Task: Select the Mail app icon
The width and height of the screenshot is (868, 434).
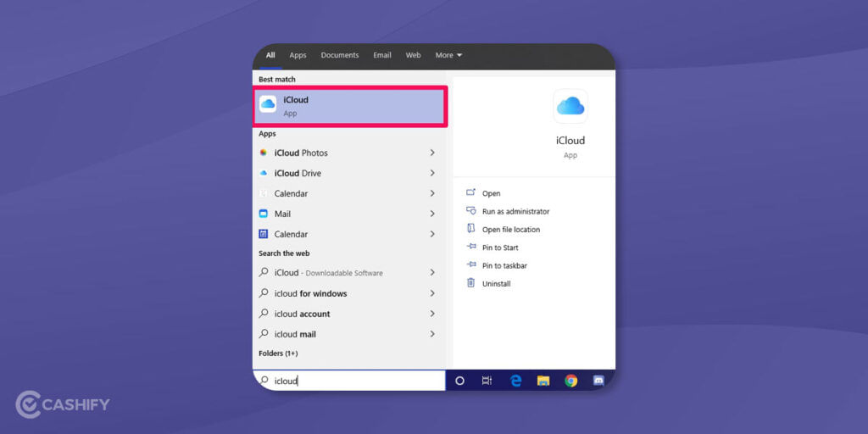Action: tap(264, 214)
